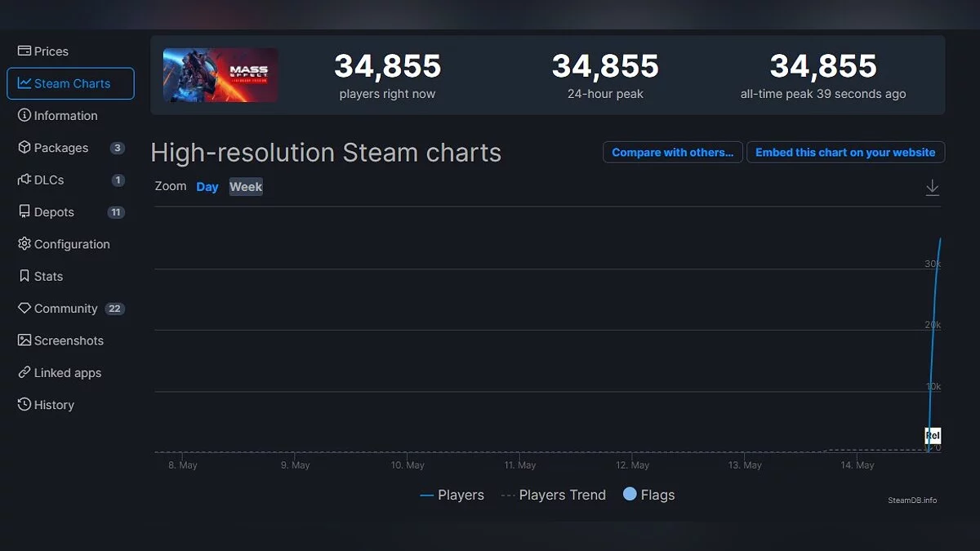Click the Mass Effect game thumbnail
The image size is (980, 551).
tap(220, 75)
